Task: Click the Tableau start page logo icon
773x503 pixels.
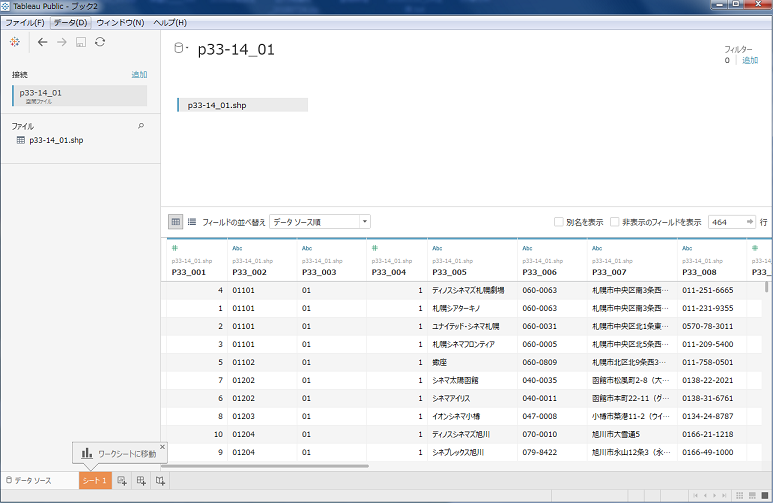Action: (x=15, y=42)
